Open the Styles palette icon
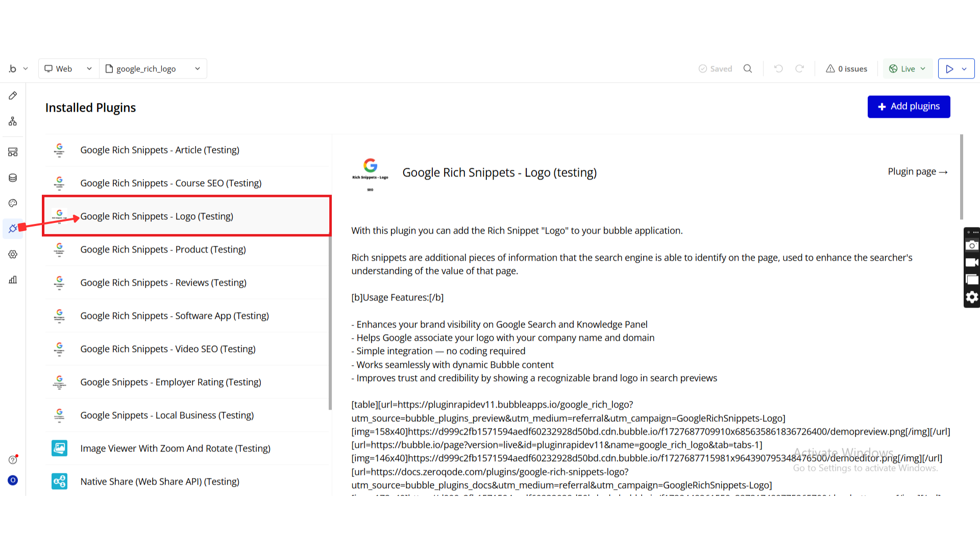980x551 pixels. point(13,203)
